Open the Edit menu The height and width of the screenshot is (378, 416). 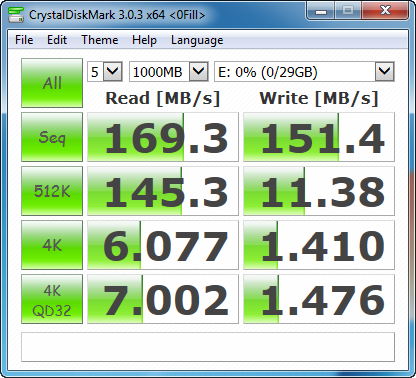[x=57, y=40]
